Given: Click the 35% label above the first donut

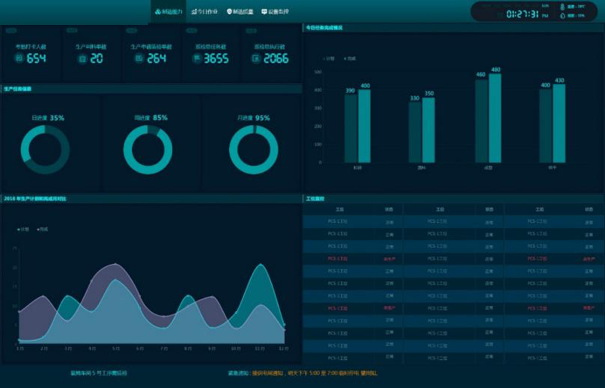Looking at the screenshot, I should pos(57,118).
